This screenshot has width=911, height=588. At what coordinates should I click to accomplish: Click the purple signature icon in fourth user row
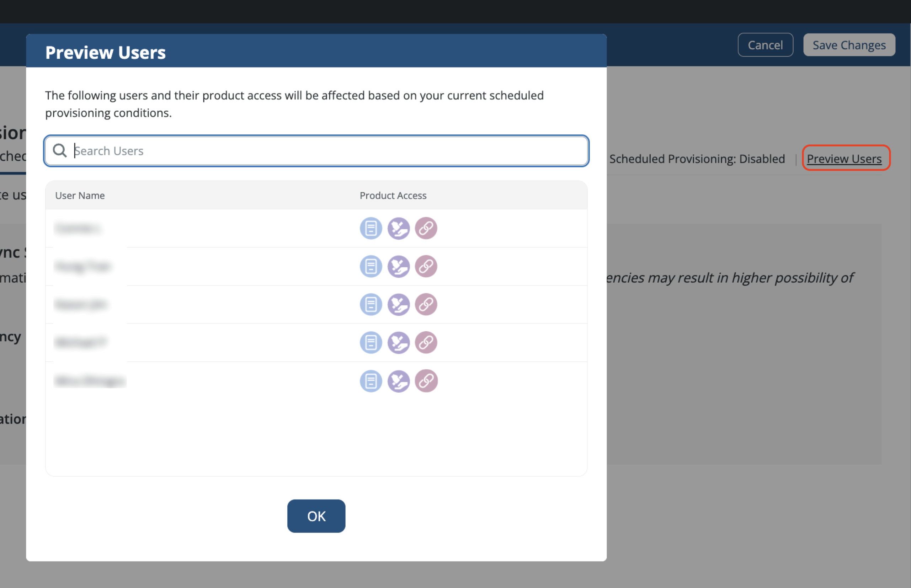398,342
